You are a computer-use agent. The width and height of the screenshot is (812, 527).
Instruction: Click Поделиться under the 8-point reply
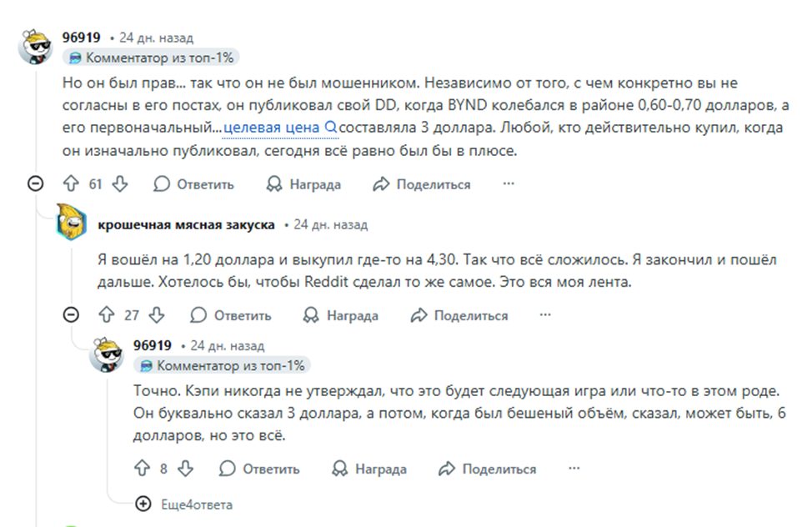[488, 469]
